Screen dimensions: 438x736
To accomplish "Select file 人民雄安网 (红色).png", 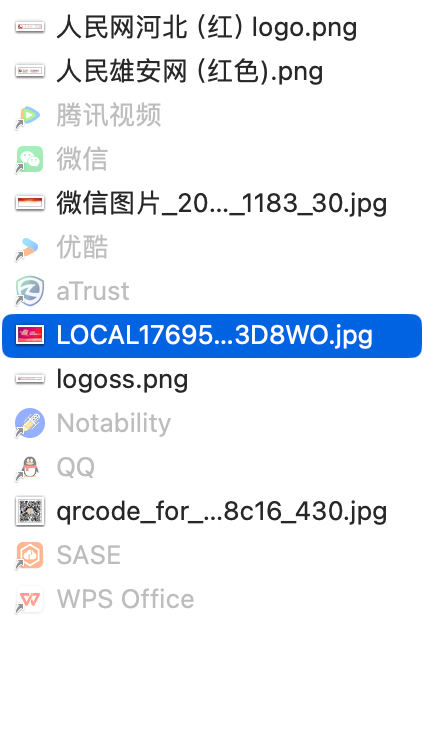I will coord(190,72).
